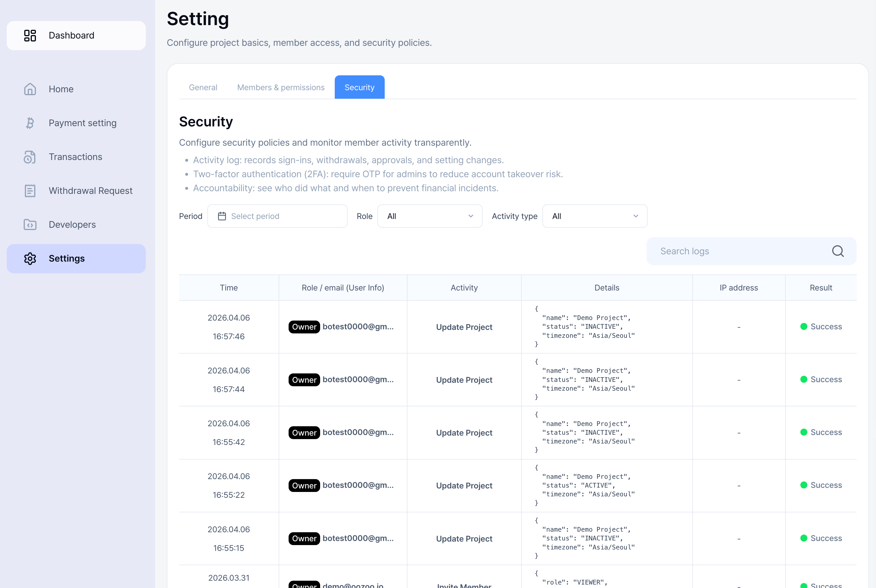Click the IP address column header
Viewport: 876px width, 588px height.
(739, 288)
